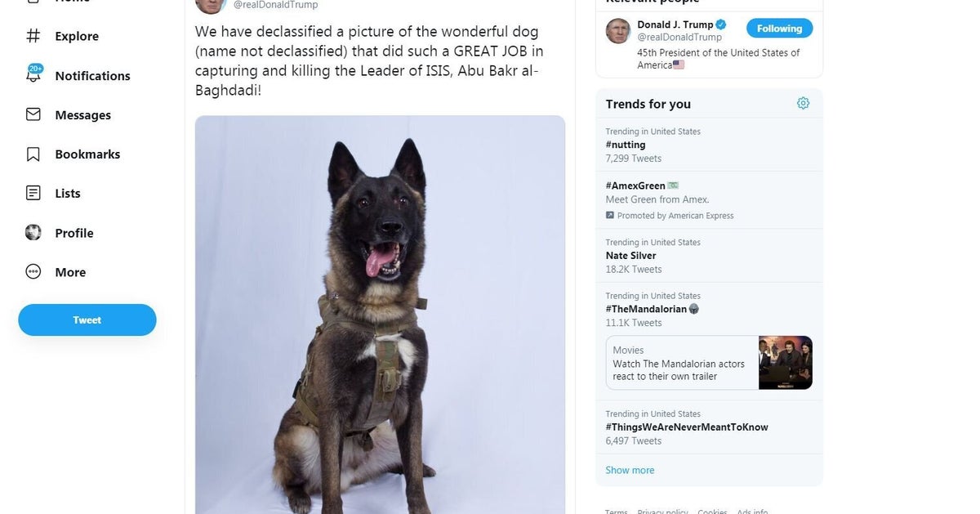Select the Bookmarks menu label
Viewport: 980px width, 514px height.
tap(87, 154)
